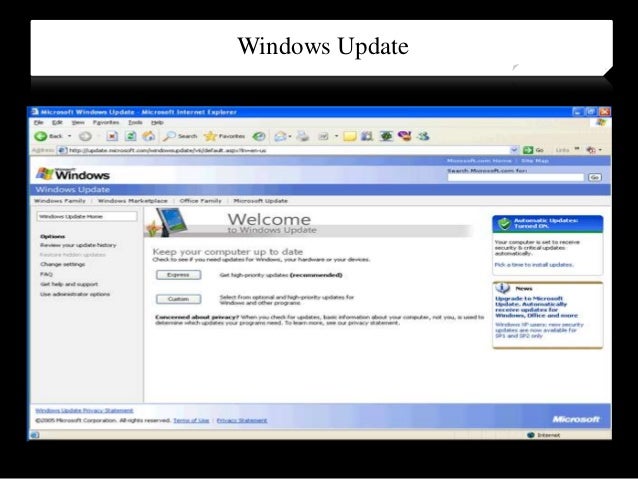Open the Change settings link

pos(63,265)
